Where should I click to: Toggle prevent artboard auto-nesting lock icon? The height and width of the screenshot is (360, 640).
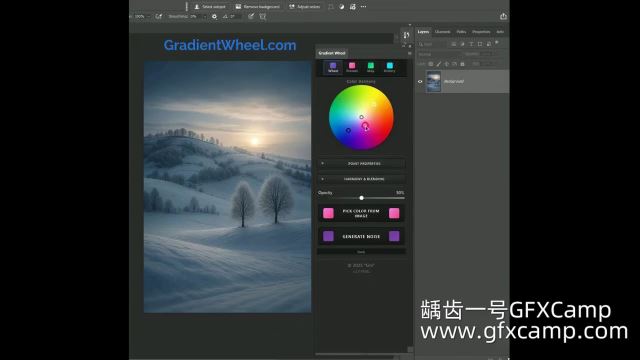pos(454,64)
